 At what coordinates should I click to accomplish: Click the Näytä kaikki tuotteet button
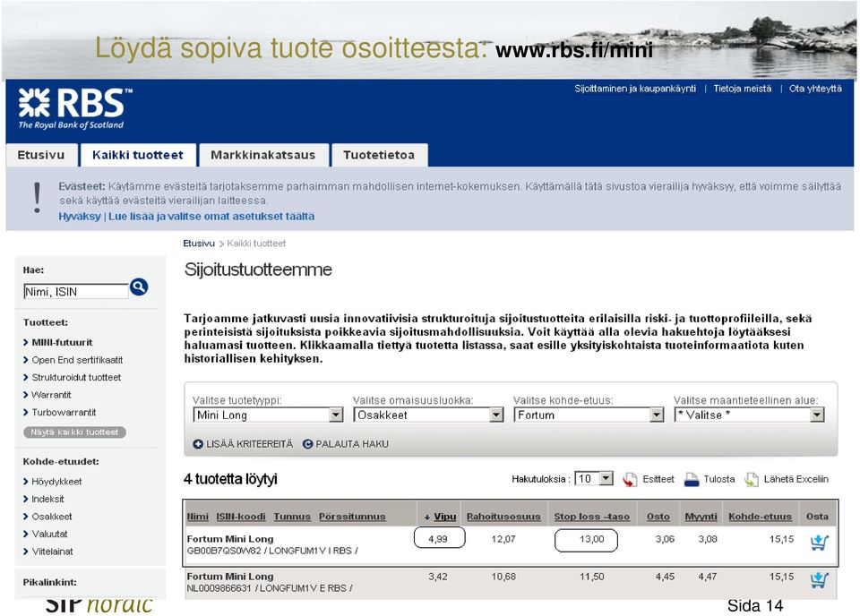click(74, 432)
